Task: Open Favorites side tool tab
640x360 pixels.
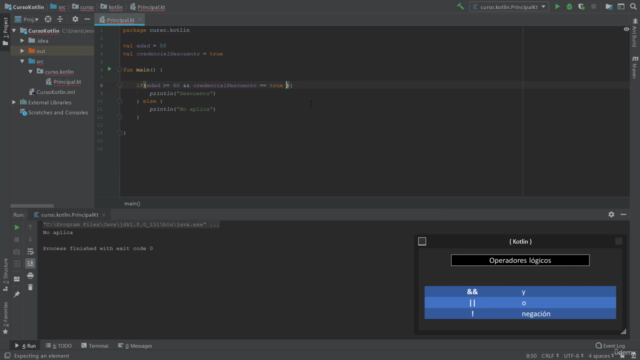Action: (x=5, y=318)
